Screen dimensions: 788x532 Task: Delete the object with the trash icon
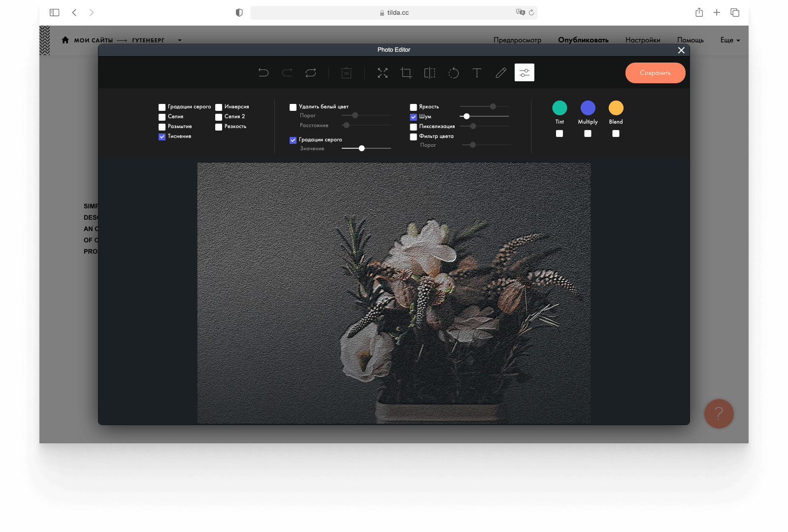pos(347,73)
